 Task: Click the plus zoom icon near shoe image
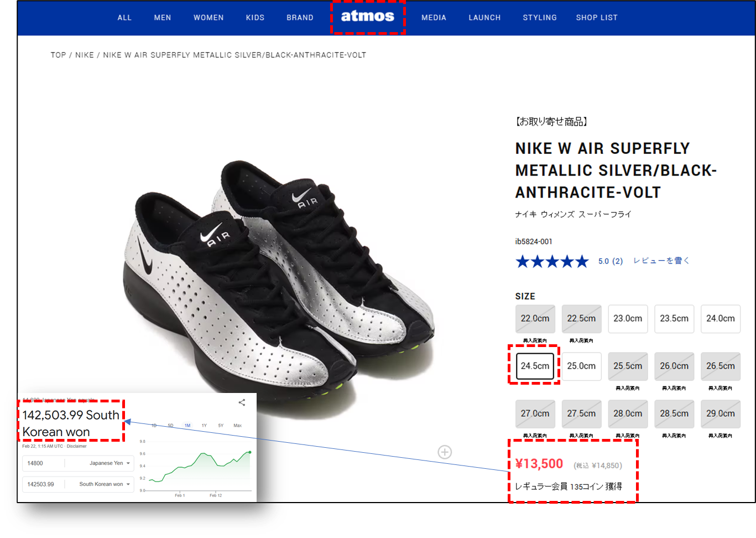pos(445,452)
